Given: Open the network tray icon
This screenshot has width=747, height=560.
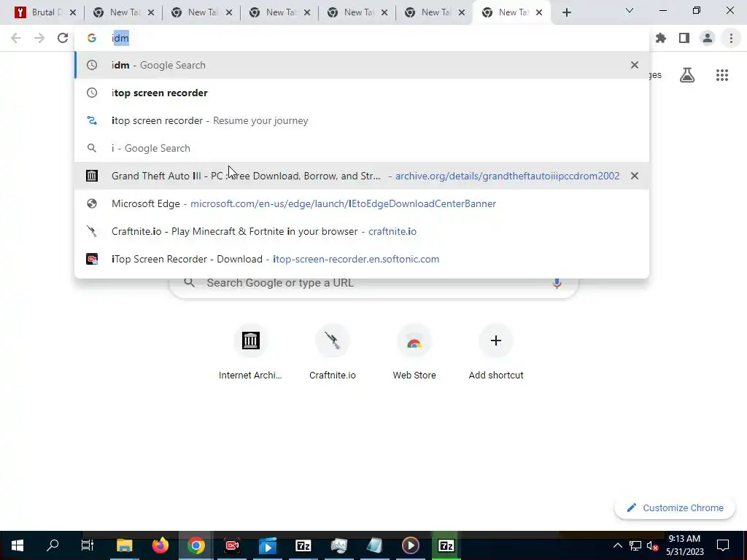Looking at the screenshot, I should point(635,545).
